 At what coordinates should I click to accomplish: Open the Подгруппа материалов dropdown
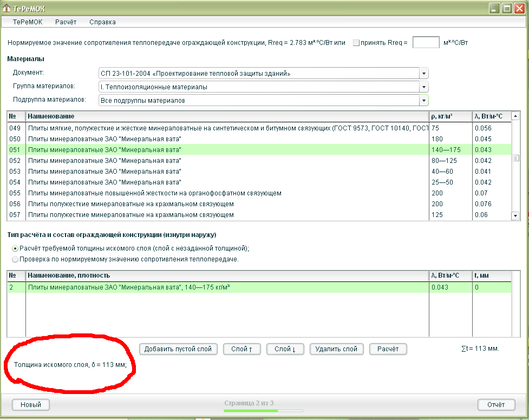point(423,100)
